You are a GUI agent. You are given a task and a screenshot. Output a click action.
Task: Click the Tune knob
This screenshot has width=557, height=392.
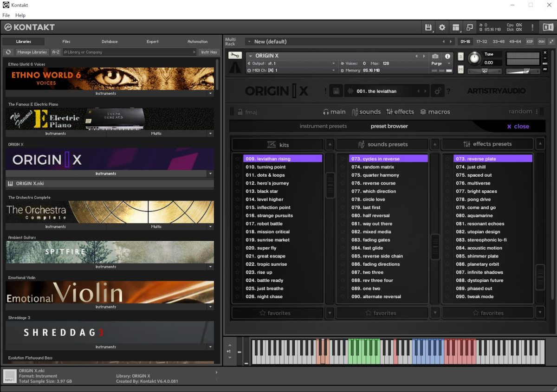(x=474, y=58)
